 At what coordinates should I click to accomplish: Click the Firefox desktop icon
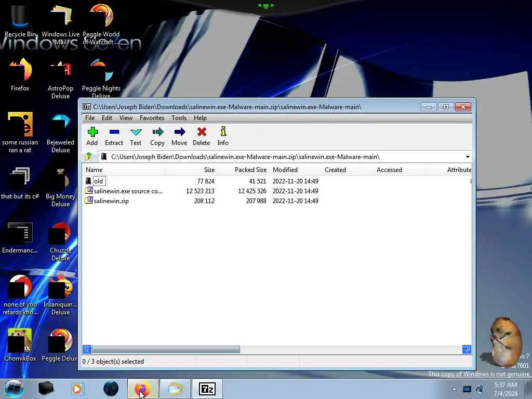click(20, 75)
